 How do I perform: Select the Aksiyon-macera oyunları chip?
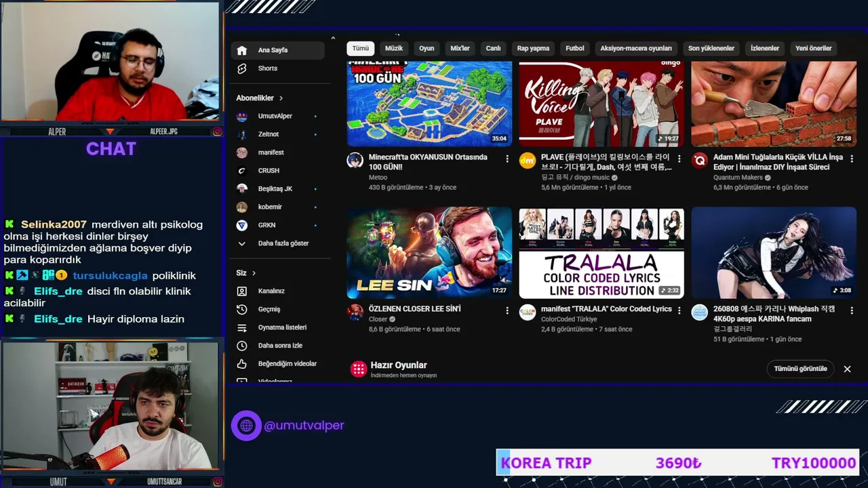(x=636, y=48)
